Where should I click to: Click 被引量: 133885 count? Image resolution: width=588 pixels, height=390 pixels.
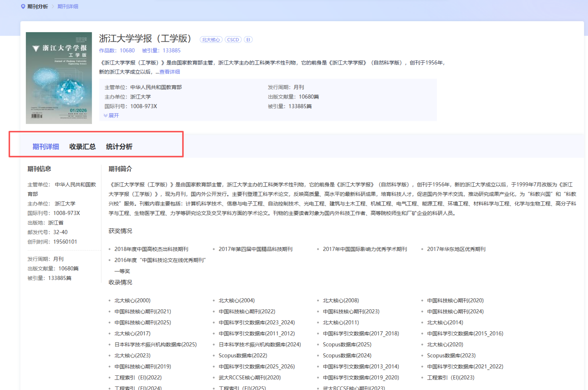click(161, 50)
